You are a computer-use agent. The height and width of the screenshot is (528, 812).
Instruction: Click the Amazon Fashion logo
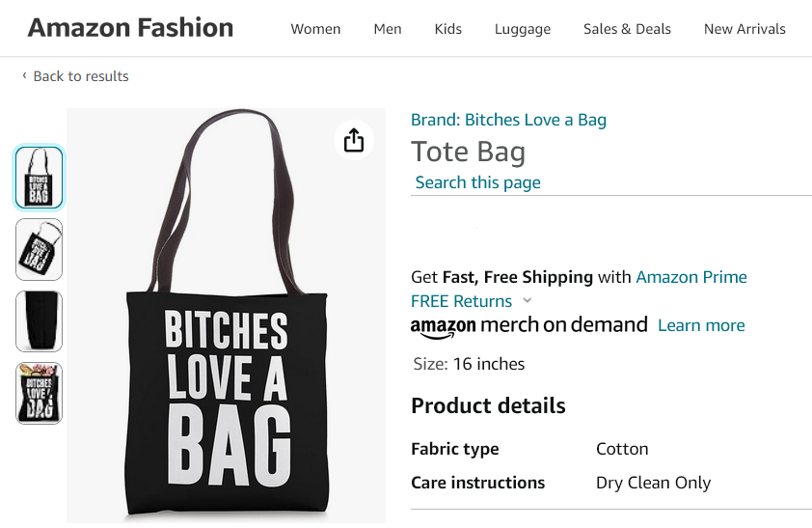pyautogui.click(x=130, y=28)
